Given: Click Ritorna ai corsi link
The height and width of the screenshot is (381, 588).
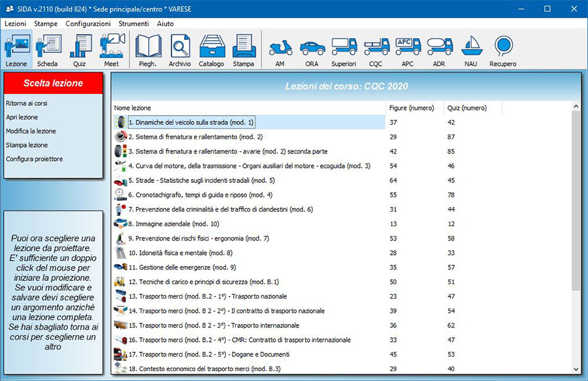Looking at the screenshot, I should tap(27, 103).
